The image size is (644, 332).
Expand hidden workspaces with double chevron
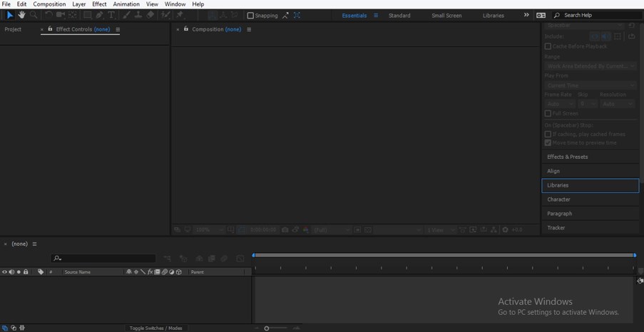pyautogui.click(x=526, y=15)
